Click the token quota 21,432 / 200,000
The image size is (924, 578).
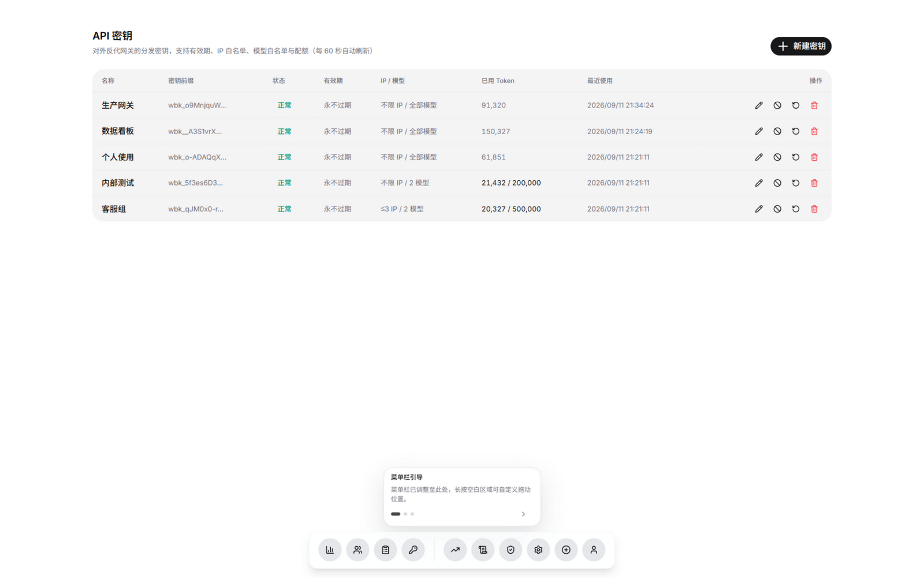511,183
